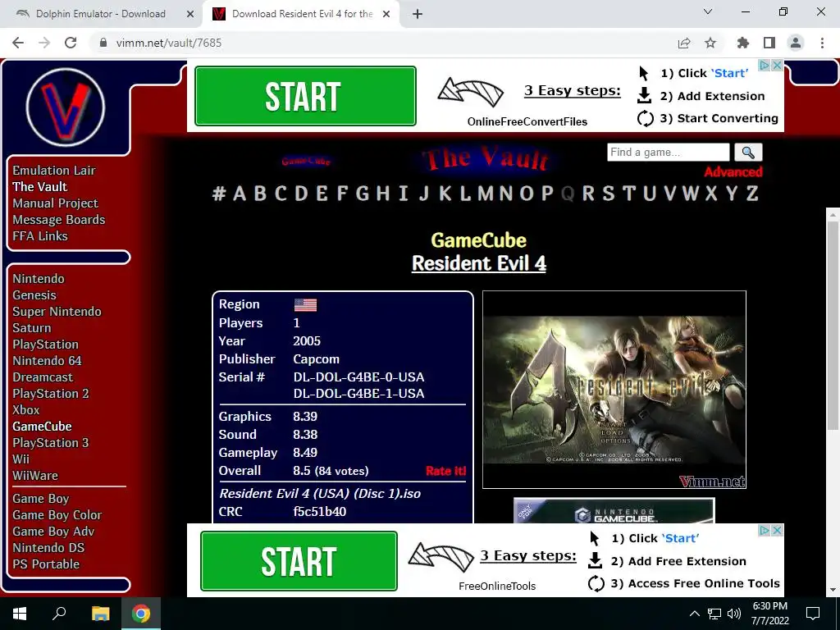Select Dreamcast in sidebar
Image resolution: width=840 pixels, height=630 pixels.
tap(43, 377)
